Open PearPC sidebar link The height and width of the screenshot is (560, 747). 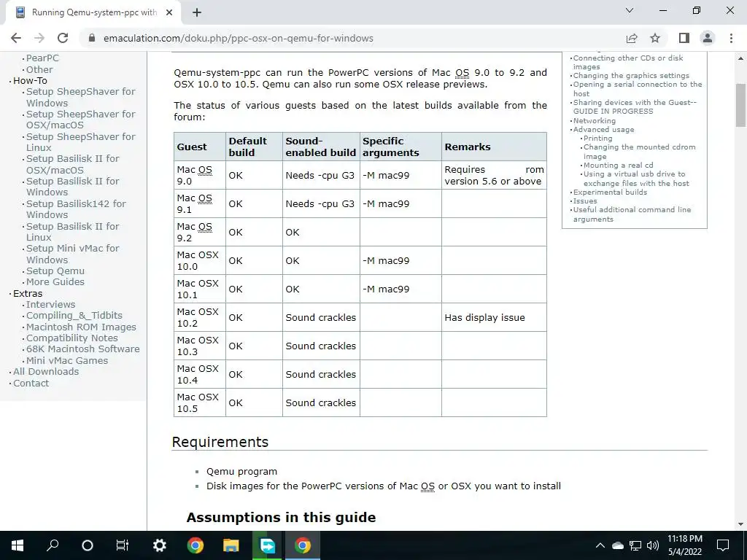pos(42,58)
